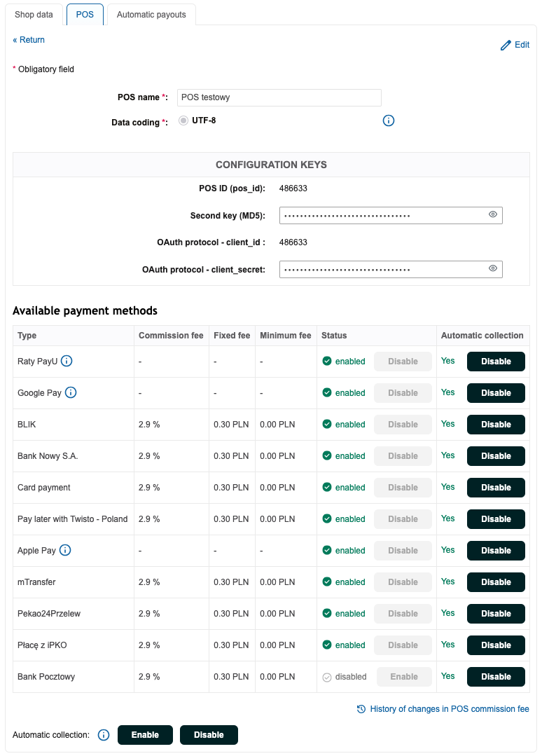542x756 pixels.
Task: Click the pencil Edit icon
Action: pyautogui.click(x=506, y=45)
